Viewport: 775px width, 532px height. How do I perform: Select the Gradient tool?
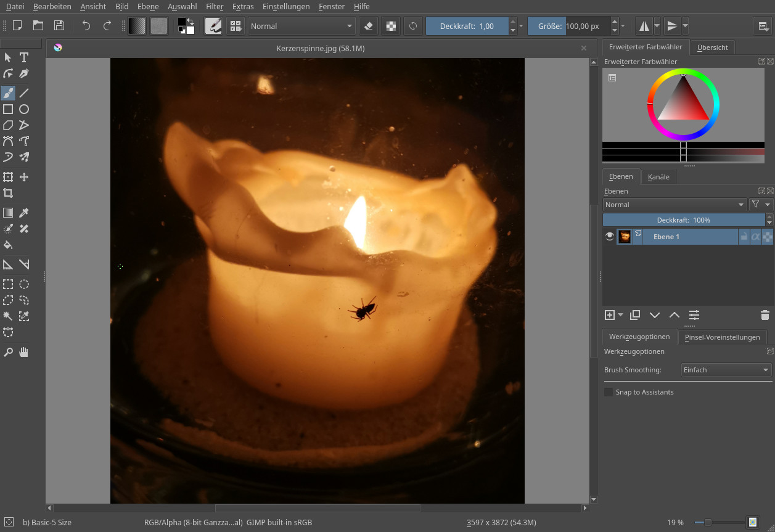click(8, 213)
